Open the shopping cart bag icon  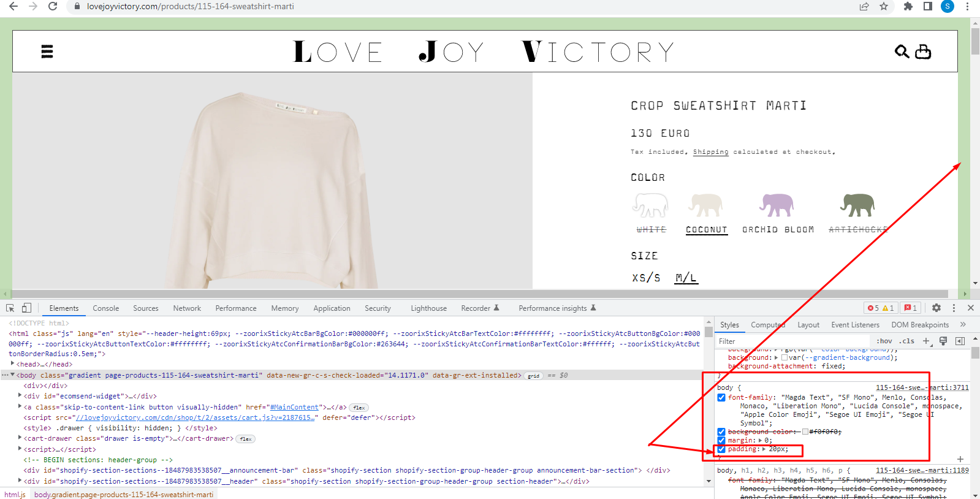point(923,51)
